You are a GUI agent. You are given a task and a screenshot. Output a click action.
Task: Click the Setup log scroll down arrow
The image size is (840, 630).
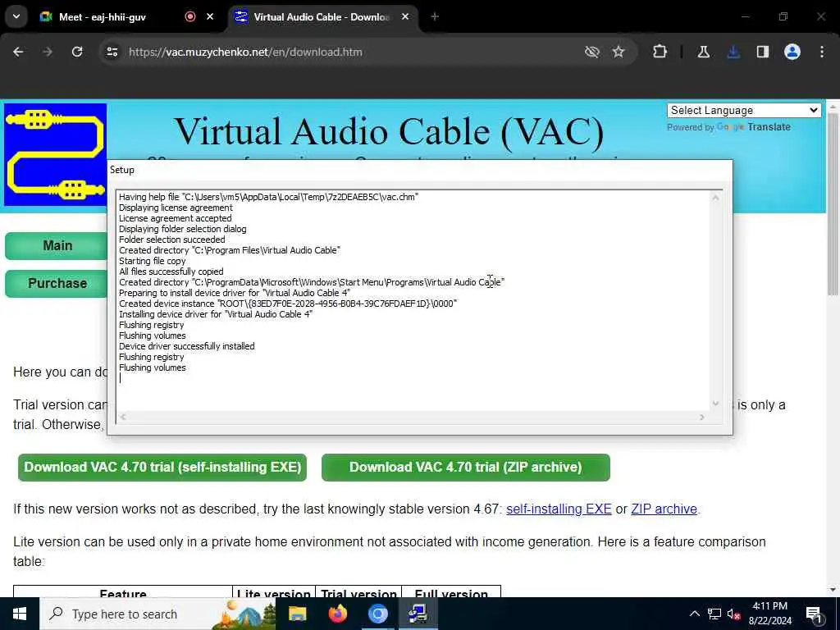[715, 404]
